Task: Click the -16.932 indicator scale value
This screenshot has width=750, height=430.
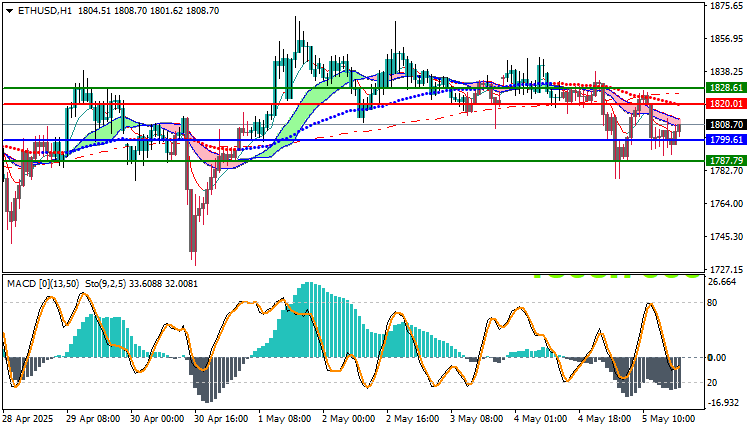Action: (x=724, y=403)
